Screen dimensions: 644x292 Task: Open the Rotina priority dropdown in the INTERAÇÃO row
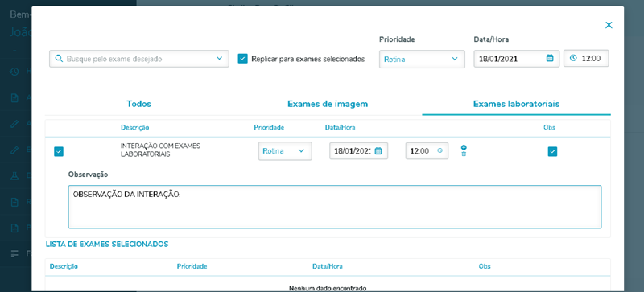pos(285,150)
